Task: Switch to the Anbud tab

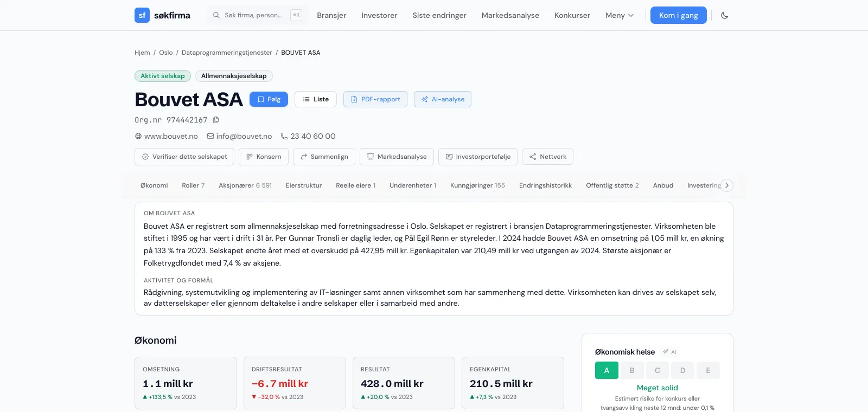Action: coord(663,185)
